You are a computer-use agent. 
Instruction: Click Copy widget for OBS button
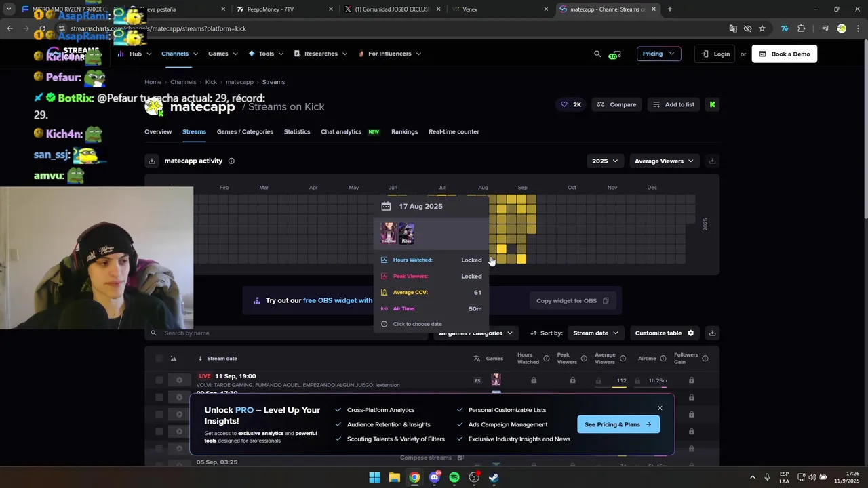pos(573,300)
